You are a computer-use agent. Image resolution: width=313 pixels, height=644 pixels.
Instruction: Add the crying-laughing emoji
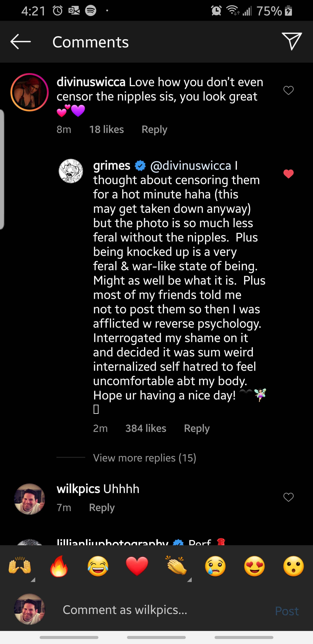(x=98, y=565)
